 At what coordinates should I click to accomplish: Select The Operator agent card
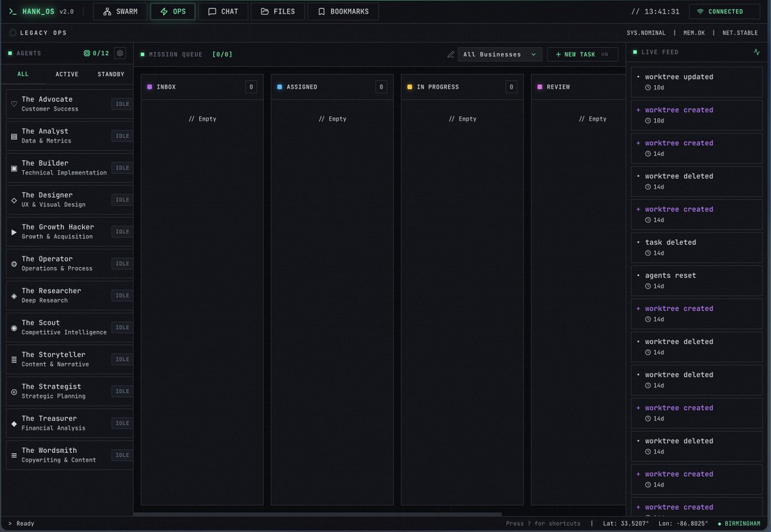point(69,263)
